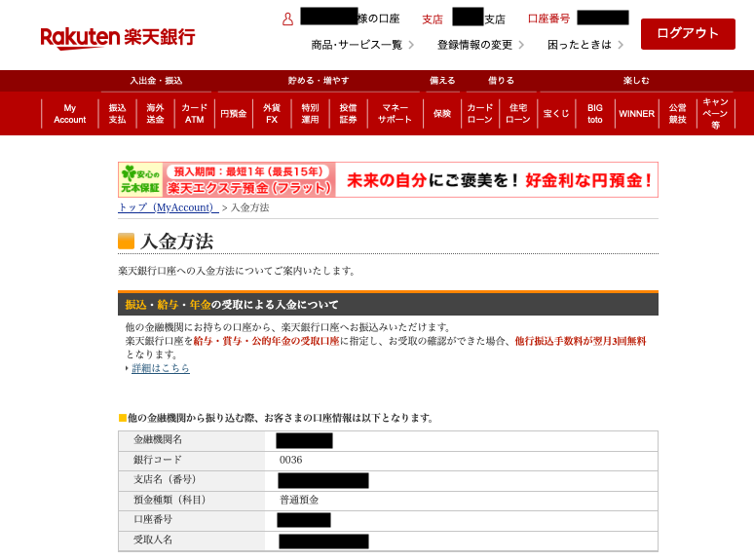The height and width of the screenshot is (560, 754).
Task: Select the 借りる category tab
Action: [501, 81]
